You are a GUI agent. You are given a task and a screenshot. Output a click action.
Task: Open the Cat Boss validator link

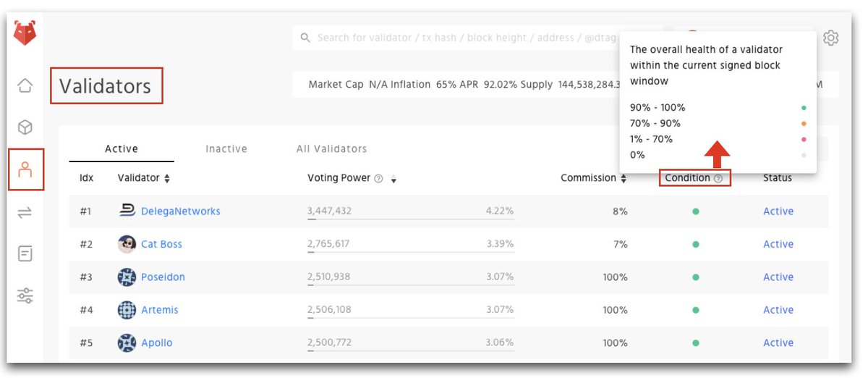pyautogui.click(x=161, y=244)
